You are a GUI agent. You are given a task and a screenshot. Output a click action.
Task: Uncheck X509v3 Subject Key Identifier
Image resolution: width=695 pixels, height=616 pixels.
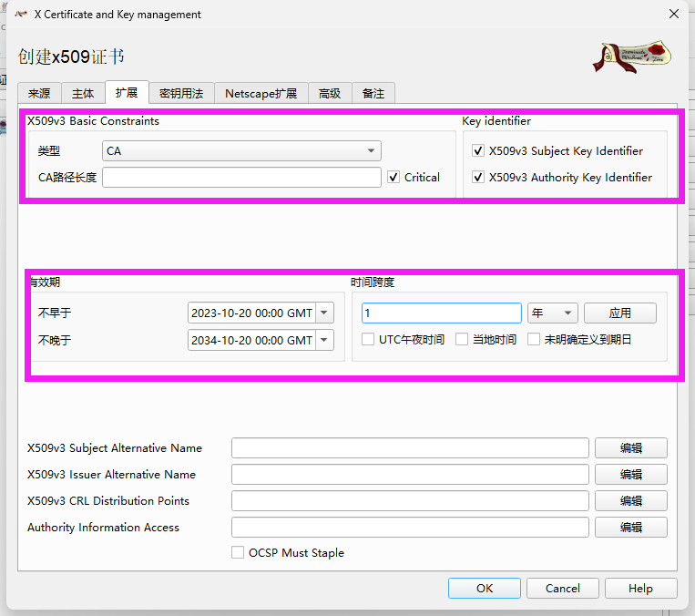(478, 151)
